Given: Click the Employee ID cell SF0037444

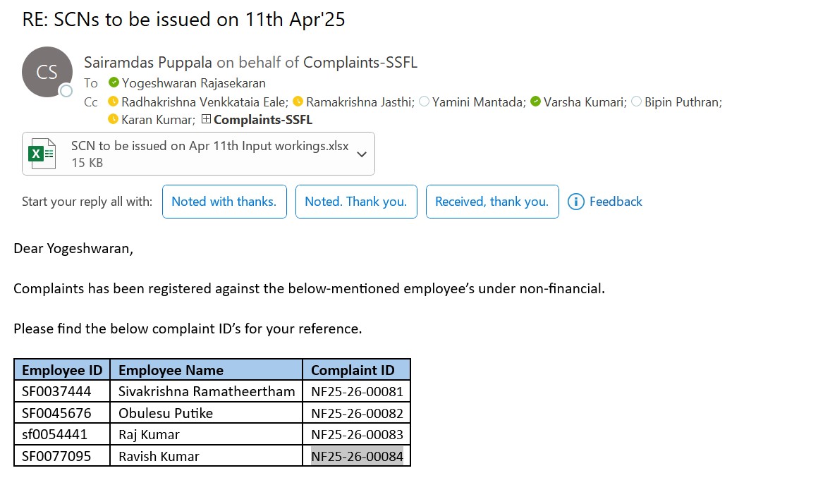Looking at the screenshot, I should [56, 391].
